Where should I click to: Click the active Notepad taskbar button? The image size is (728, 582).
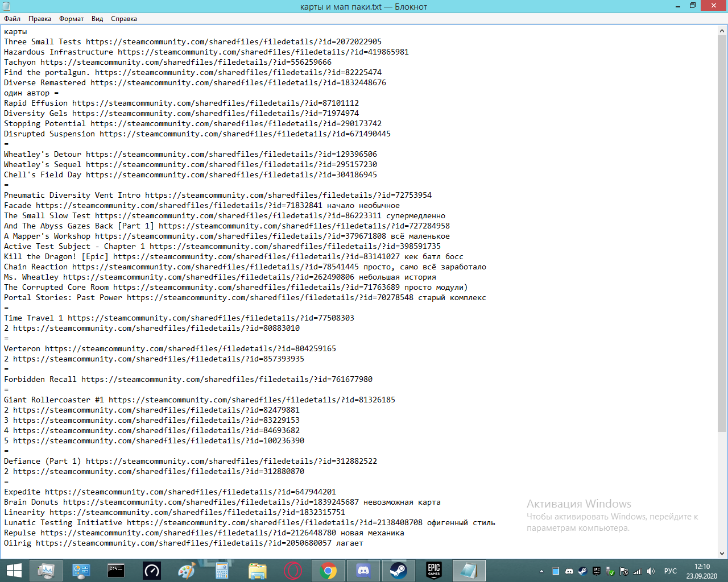469,571
